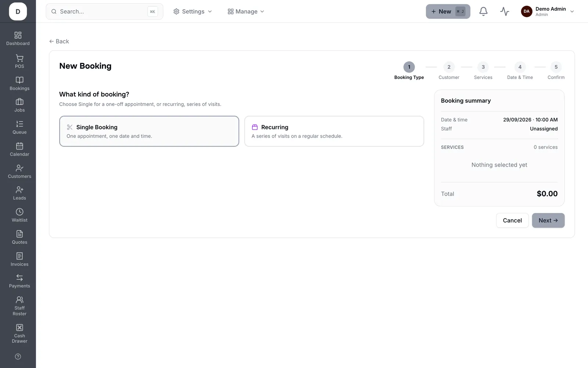Open Payments in sidebar
The width and height of the screenshot is (588, 368).
point(19,281)
